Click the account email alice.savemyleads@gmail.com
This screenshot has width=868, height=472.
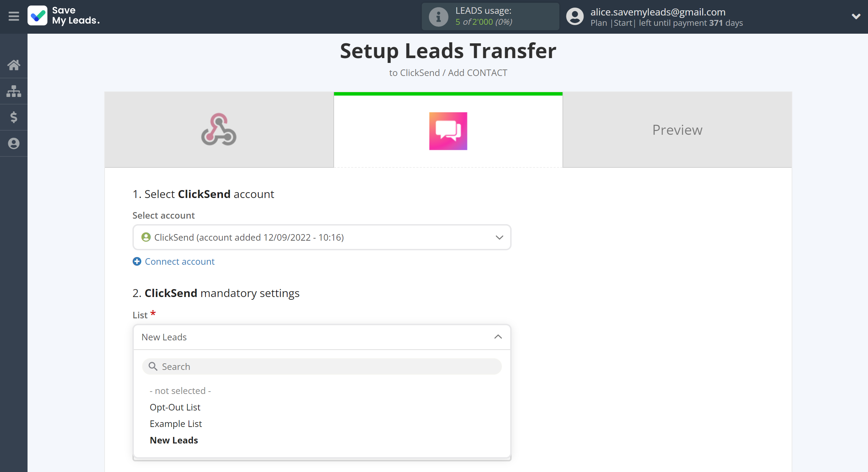pyautogui.click(x=658, y=12)
